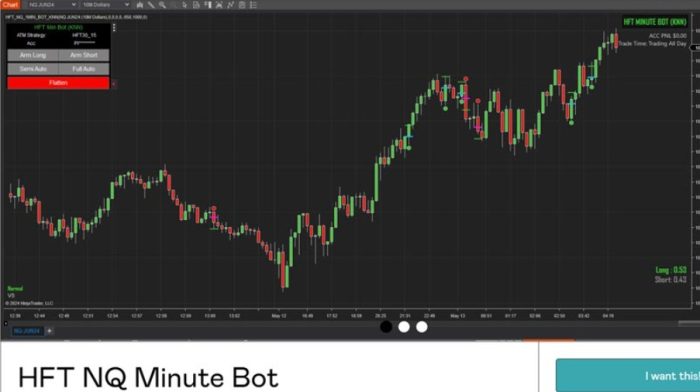Add a new chart tab with plus
Screen dimensions: 700x392
click(50, 331)
